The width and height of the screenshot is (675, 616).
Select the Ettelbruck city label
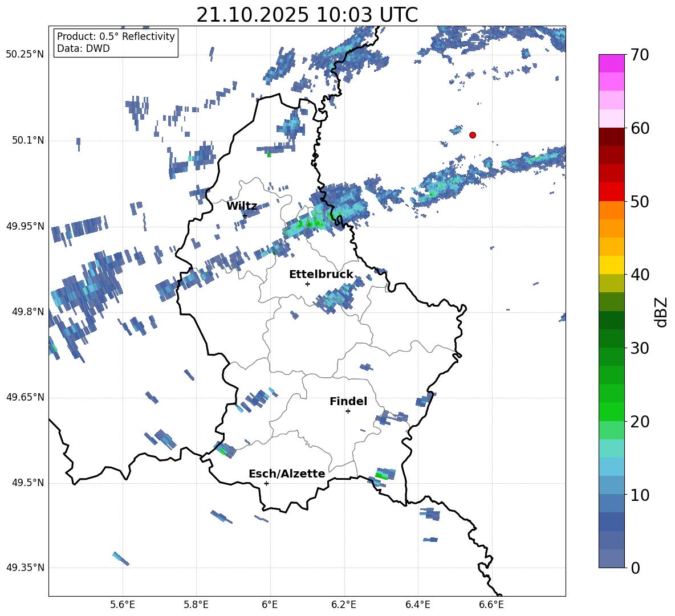click(321, 275)
